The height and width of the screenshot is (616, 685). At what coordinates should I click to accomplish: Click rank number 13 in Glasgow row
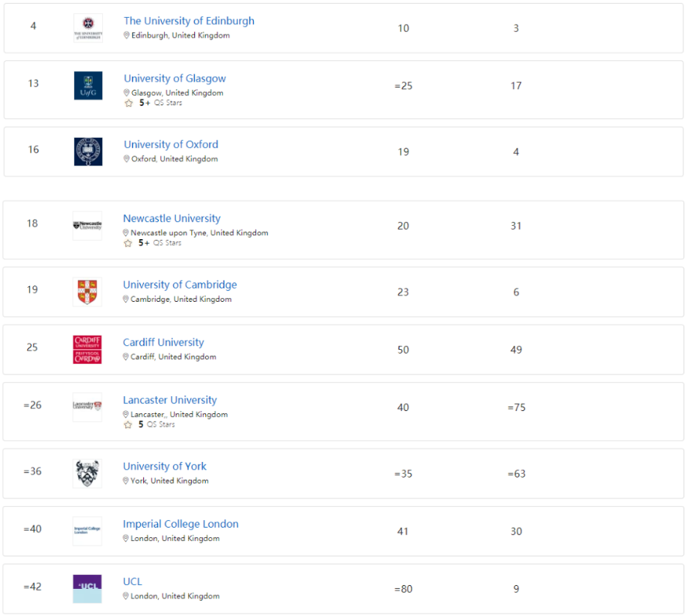[33, 84]
